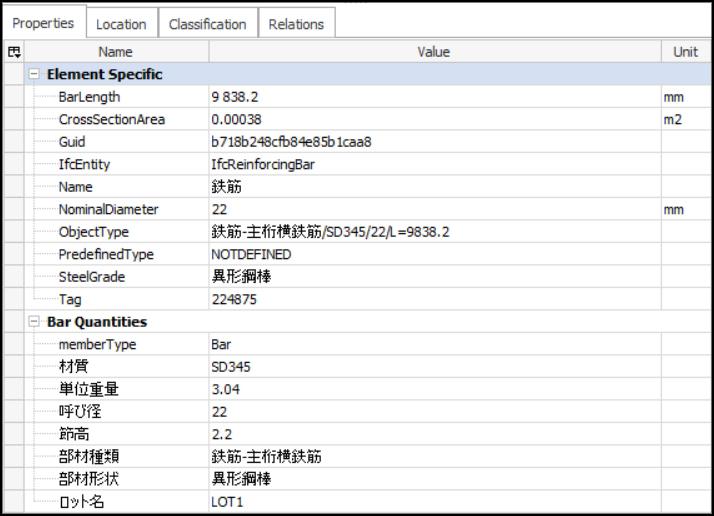This screenshot has width=714, height=516.
Task: Click the ObjectType value cell
Action: tap(330, 232)
